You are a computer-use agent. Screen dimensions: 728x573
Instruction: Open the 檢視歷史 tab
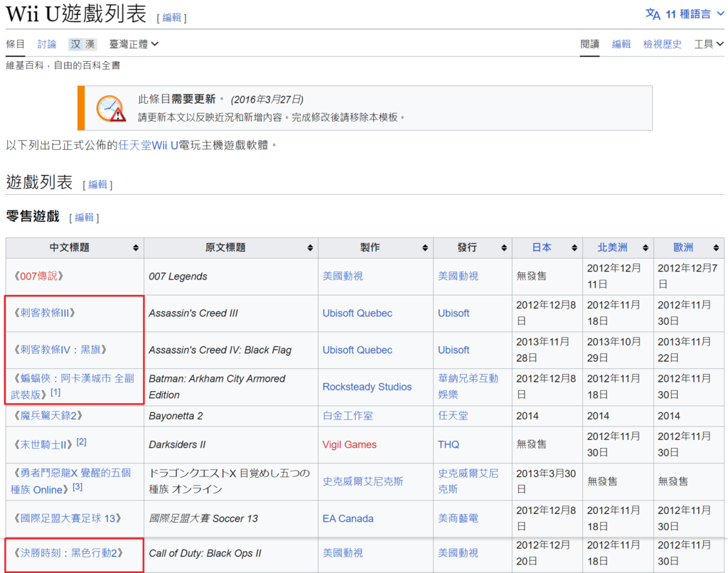663,44
